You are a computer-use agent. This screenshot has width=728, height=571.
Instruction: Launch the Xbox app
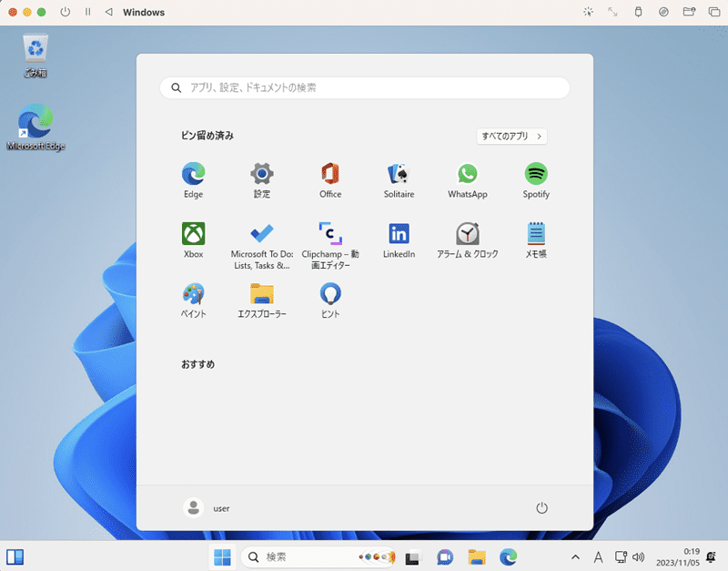pos(193,240)
